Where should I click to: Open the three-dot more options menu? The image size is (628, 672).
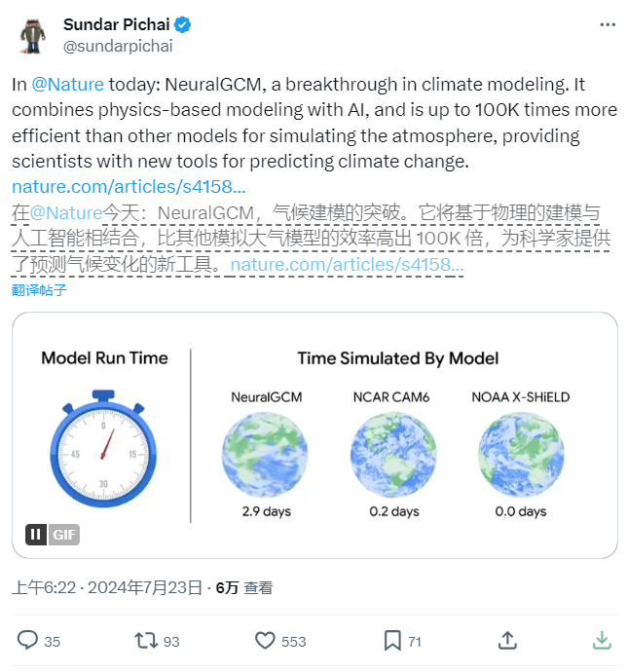coord(607,25)
